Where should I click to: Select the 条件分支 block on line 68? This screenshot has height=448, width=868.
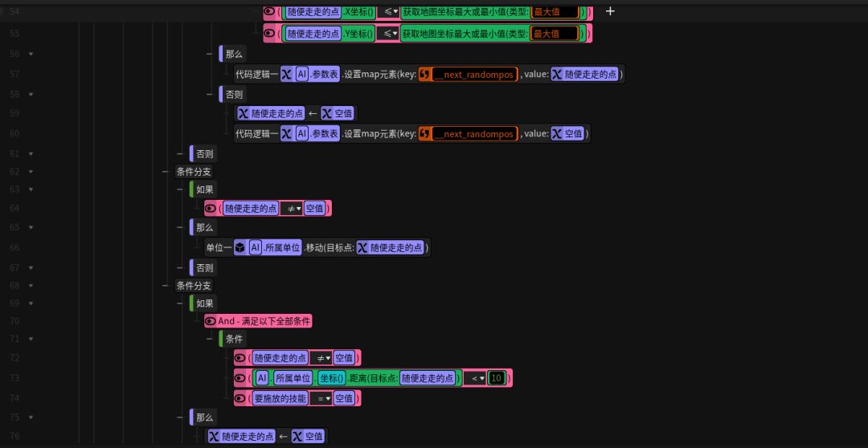pyautogui.click(x=193, y=285)
